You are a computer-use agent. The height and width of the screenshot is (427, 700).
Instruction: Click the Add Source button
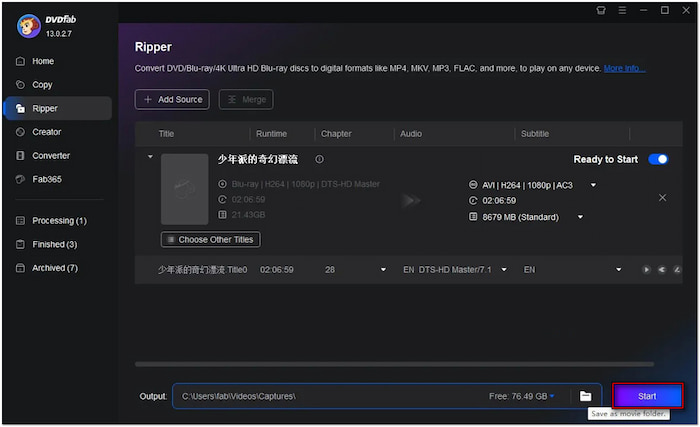(172, 99)
